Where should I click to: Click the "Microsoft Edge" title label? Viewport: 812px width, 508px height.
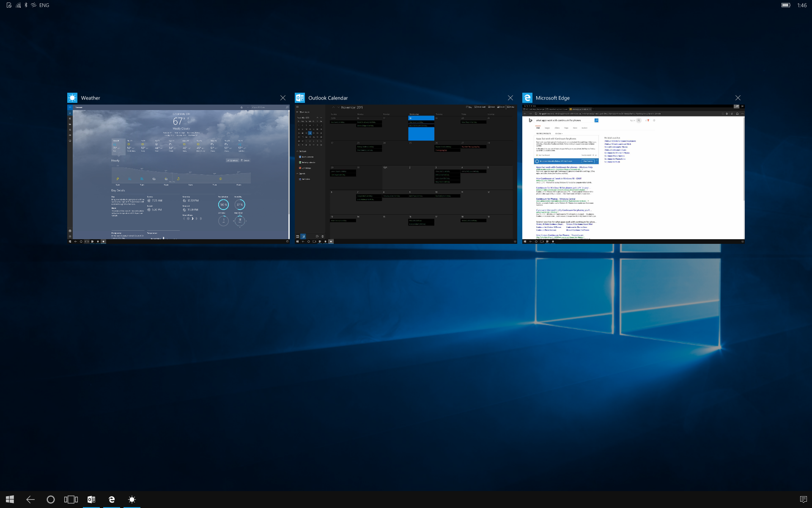553,98
